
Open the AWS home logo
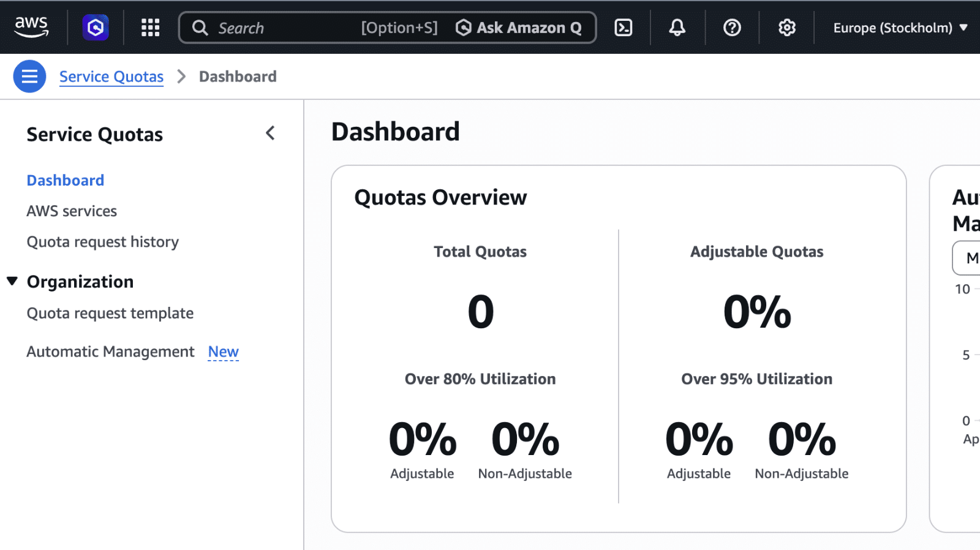[31, 27]
